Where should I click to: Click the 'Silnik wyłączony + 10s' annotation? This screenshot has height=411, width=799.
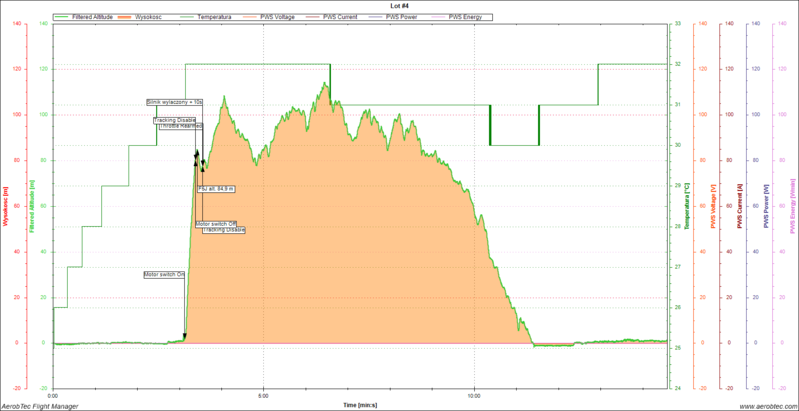(175, 102)
